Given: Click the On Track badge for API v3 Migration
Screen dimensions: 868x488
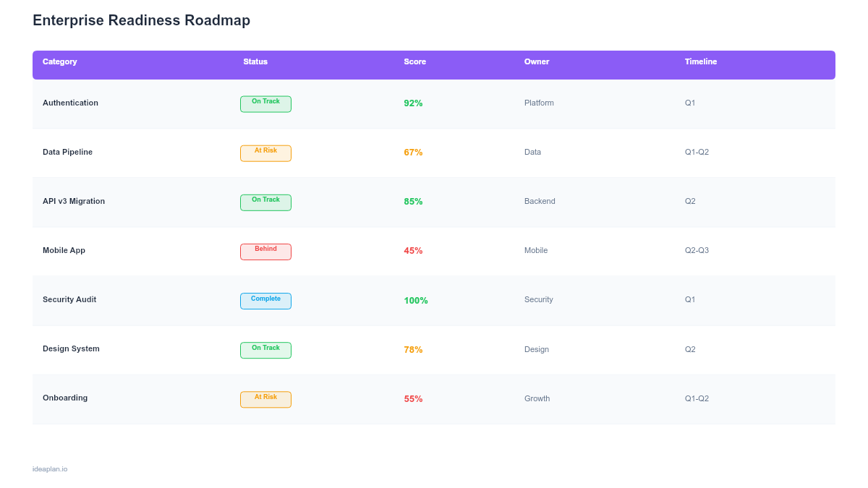Looking at the screenshot, I should [x=265, y=202].
